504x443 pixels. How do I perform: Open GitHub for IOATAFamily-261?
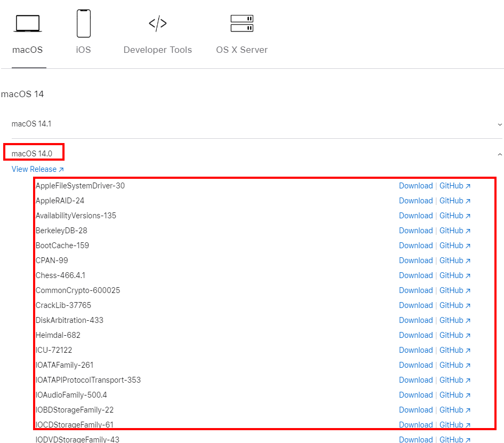point(455,365)
